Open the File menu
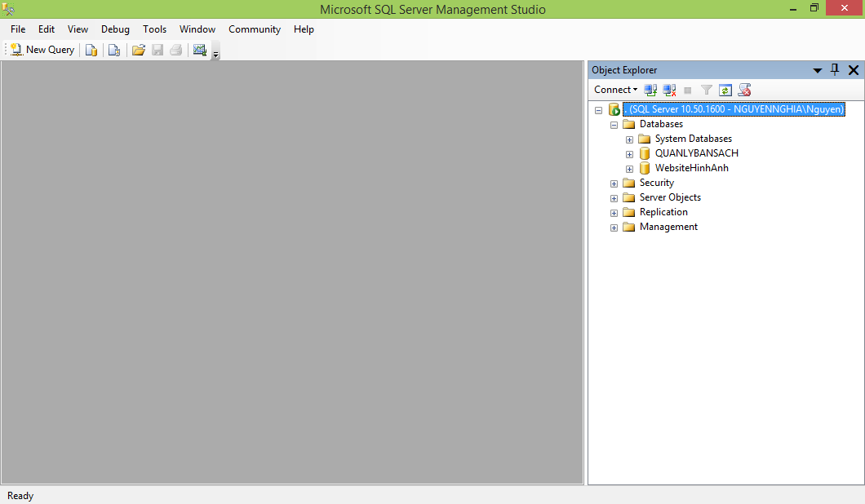Screen dimensions: 865x504 tap(18, 29)
